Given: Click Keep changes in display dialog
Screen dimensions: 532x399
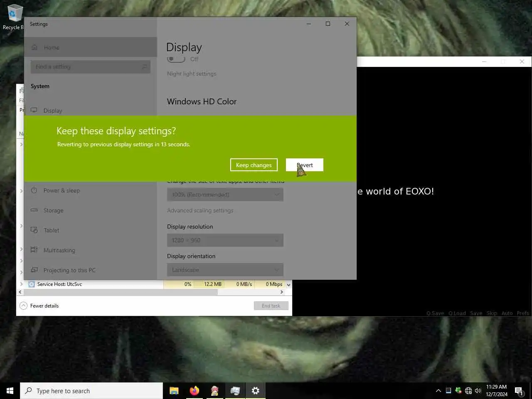Looking at the screenshot, I should tap(254, 165).
